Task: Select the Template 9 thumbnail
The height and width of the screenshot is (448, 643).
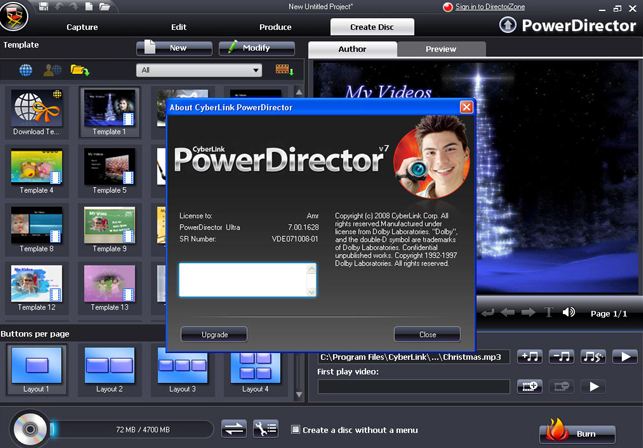Action: click(x=109, y=230)
